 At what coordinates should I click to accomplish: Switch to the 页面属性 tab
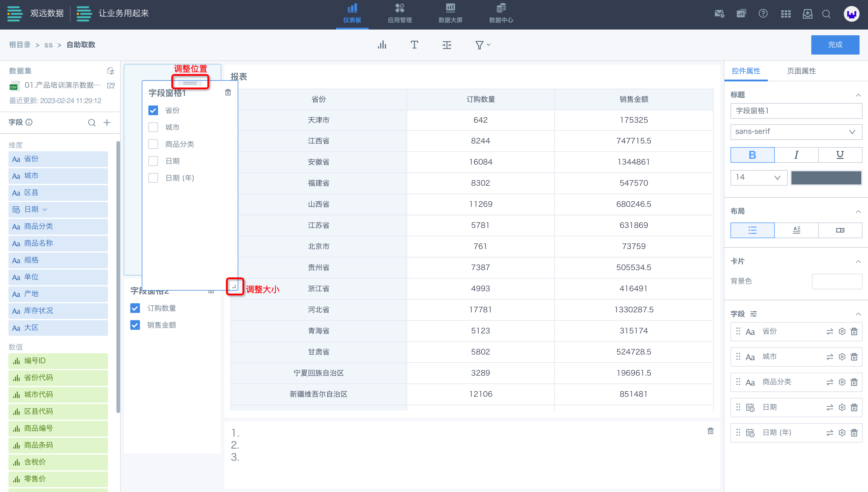801,71
